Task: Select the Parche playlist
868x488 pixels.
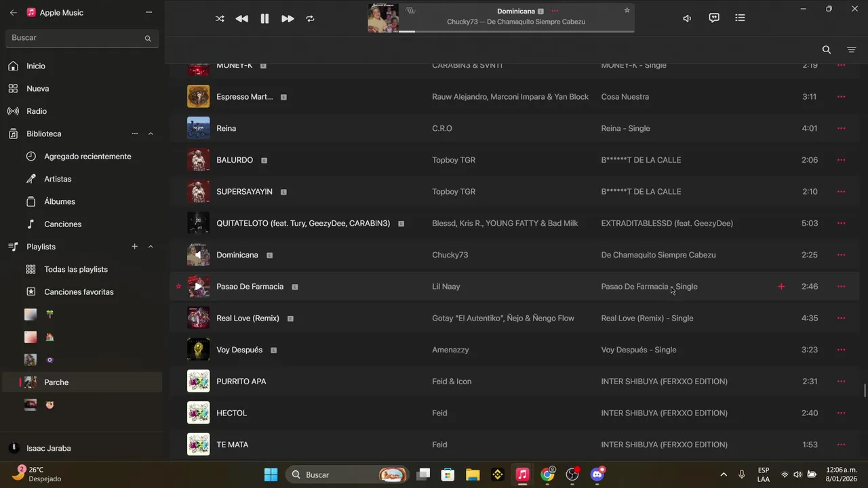Action: (x=82, y=382)
